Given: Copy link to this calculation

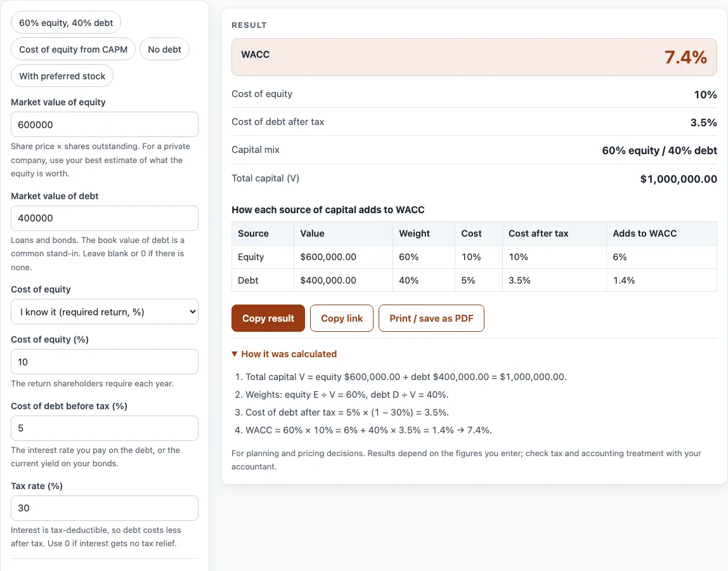Looking at the screenshot, I should point(342,318).
